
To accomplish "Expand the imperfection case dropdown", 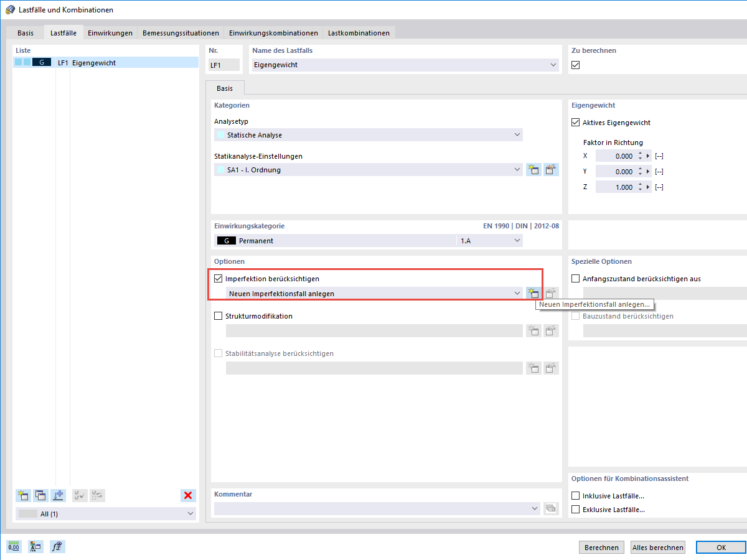I will click(x=517, y=293).
